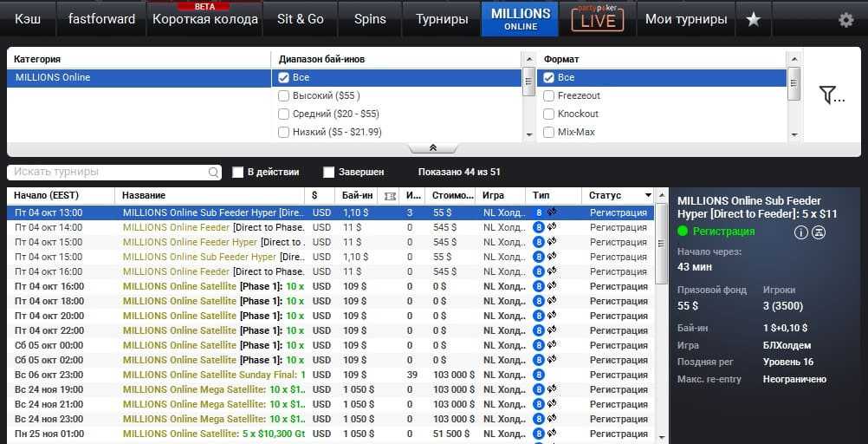Check the 'В действии' checkbox
This screenshot has width=868, height=444.
click(237, 173)
